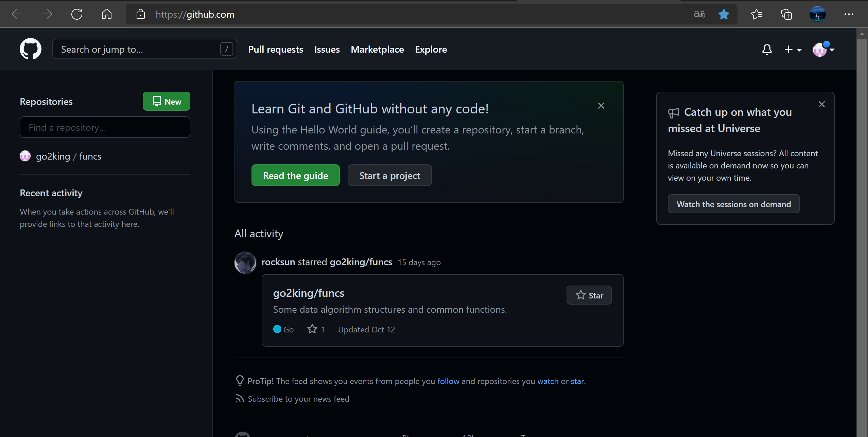Dismiss the Learn Git and GitHub banner
This screenshot has height=437, width=868.
coord(601,106)
